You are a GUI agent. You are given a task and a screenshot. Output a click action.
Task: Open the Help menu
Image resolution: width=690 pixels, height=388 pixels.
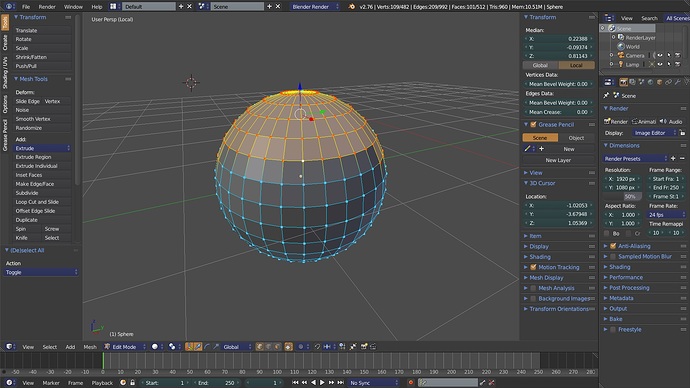[x=96, y=7]
